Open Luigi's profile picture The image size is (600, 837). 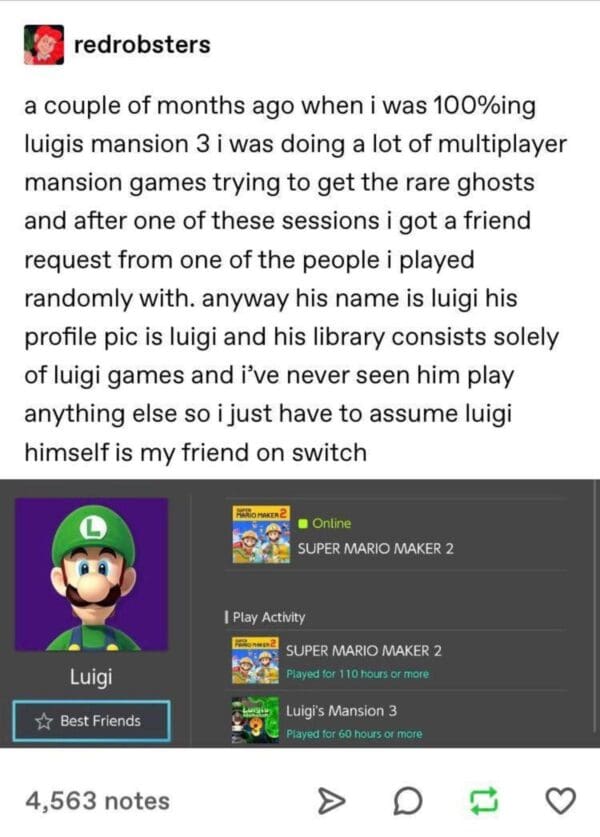pyautogui.click(x=91, y=574)
